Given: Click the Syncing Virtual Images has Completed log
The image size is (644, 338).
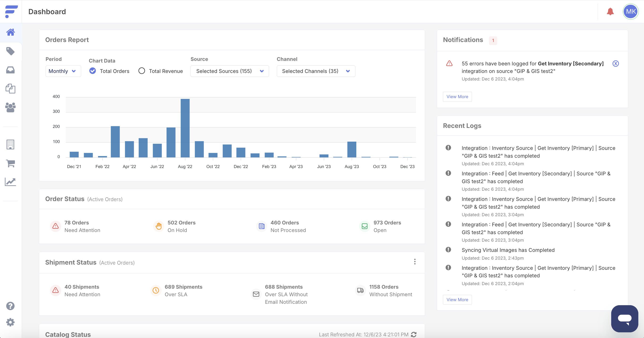Looking at the screenshot, I should (x=508, y=250).
